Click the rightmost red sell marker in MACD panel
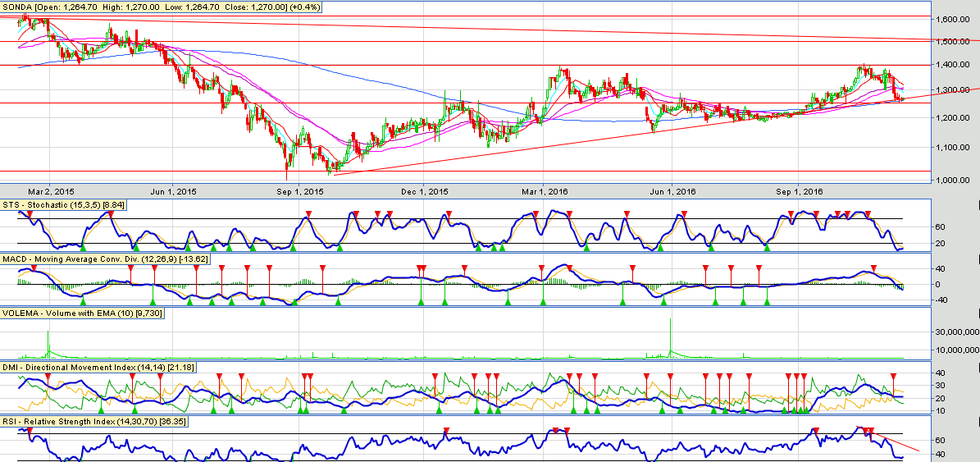Viewport: 980px width, 462px height. point(873,268)
